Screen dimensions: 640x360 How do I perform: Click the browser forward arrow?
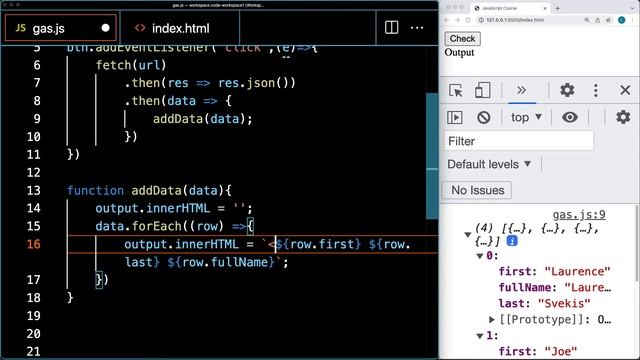pyautogui.click(x=457, y=20)
